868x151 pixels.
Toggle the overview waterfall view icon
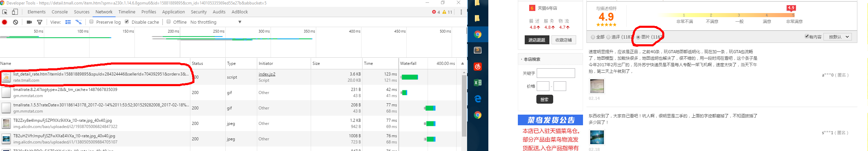coord(79,22)
